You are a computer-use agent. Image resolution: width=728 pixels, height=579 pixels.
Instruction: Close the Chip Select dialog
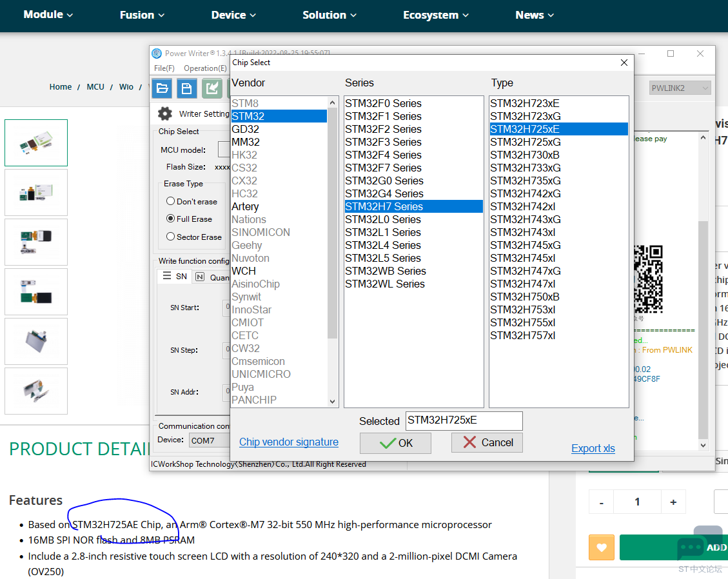[x=624, y=63]
